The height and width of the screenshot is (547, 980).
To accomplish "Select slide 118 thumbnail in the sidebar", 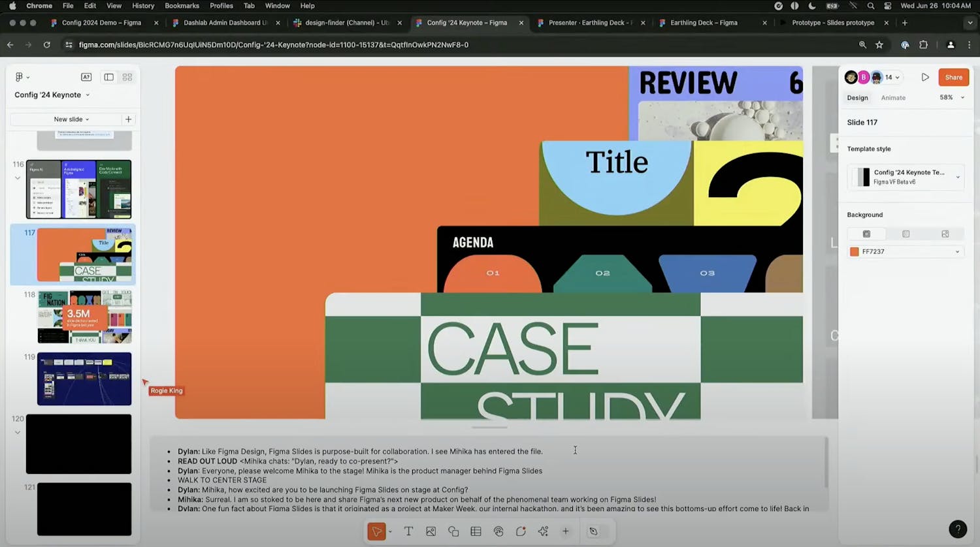I will coord(84,317).
